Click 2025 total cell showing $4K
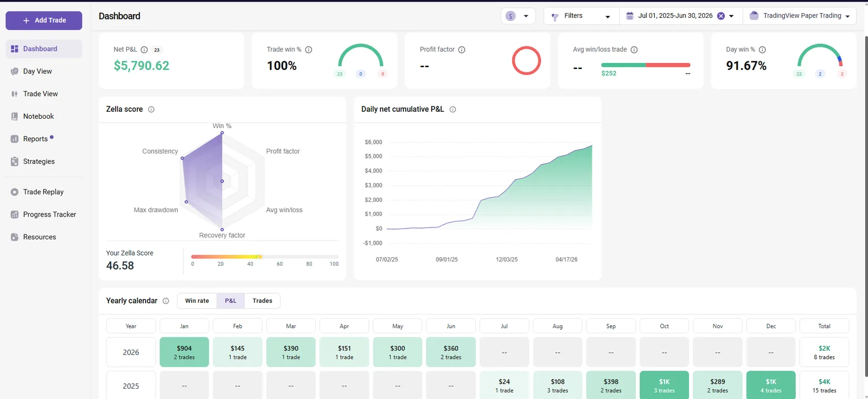The height and width of the screenshot is (399, 868). pos(825,385)
